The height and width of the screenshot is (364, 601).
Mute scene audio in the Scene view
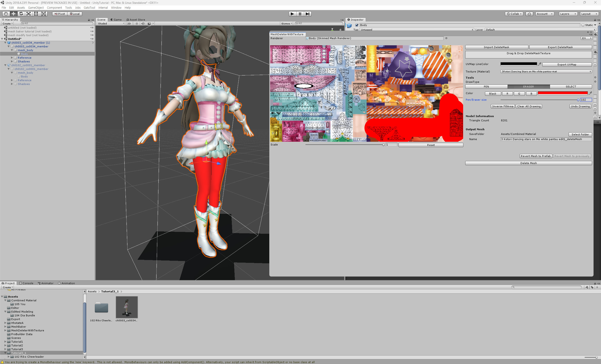pos(143,23)
